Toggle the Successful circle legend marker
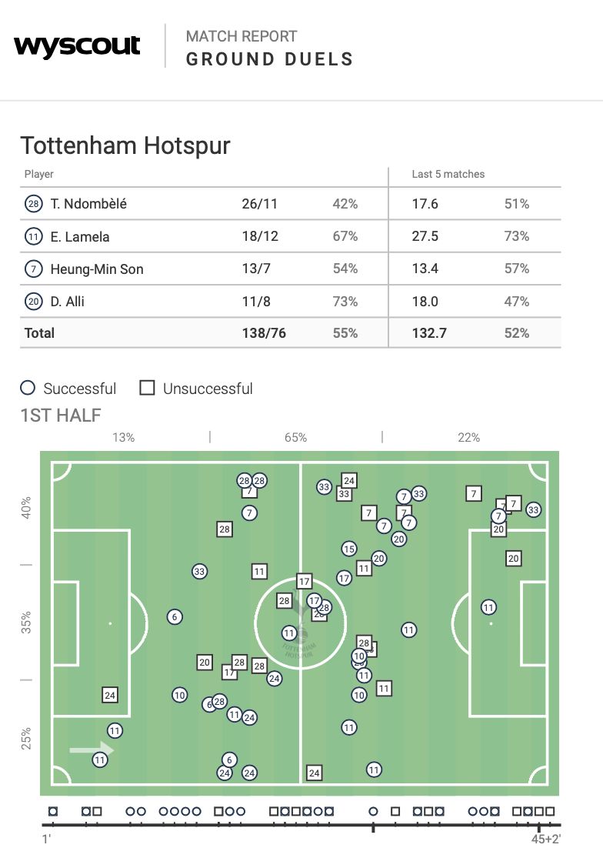The image size is (603, 868). click(x=28, y=388)
